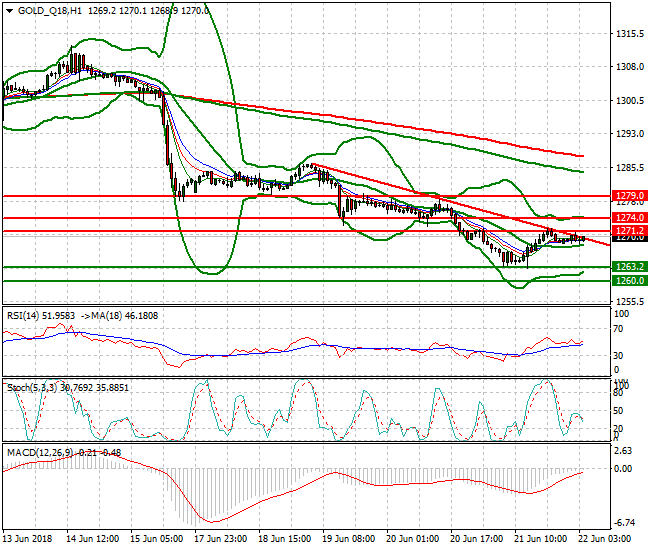This screenshot has height=550, width=650.
Task: Select the 1260.0 green support level label
Action: [x=628, y=281]
